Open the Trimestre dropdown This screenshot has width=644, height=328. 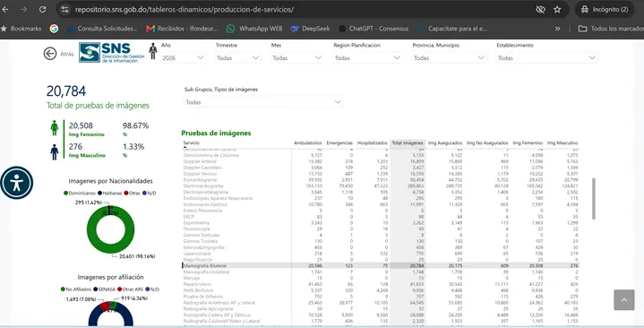(237, 58)
